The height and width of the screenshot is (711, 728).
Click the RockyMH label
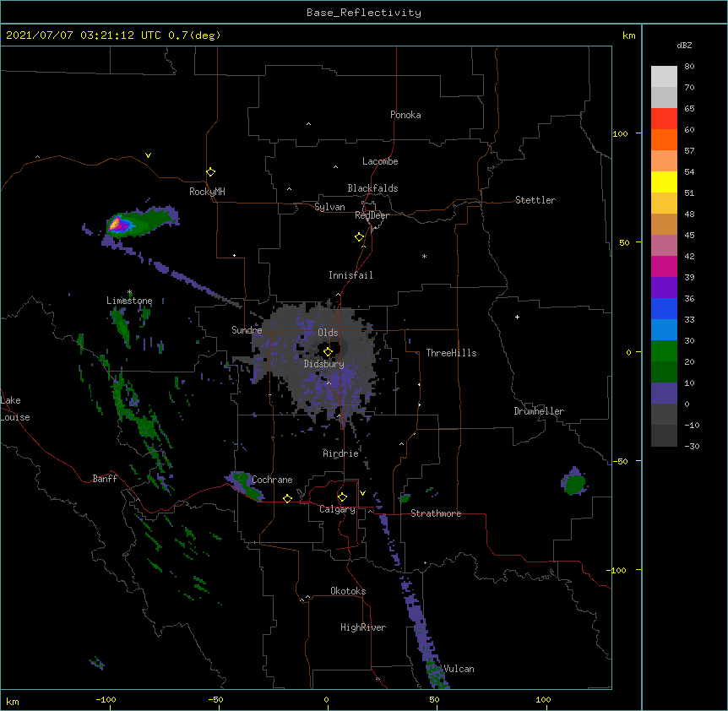[x=207, y=192]
